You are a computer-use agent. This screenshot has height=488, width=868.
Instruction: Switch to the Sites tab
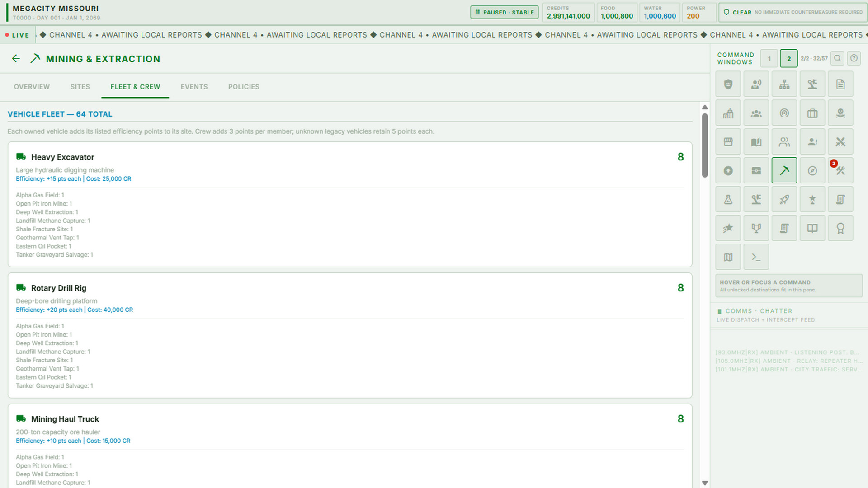click(x=80, y=87)
